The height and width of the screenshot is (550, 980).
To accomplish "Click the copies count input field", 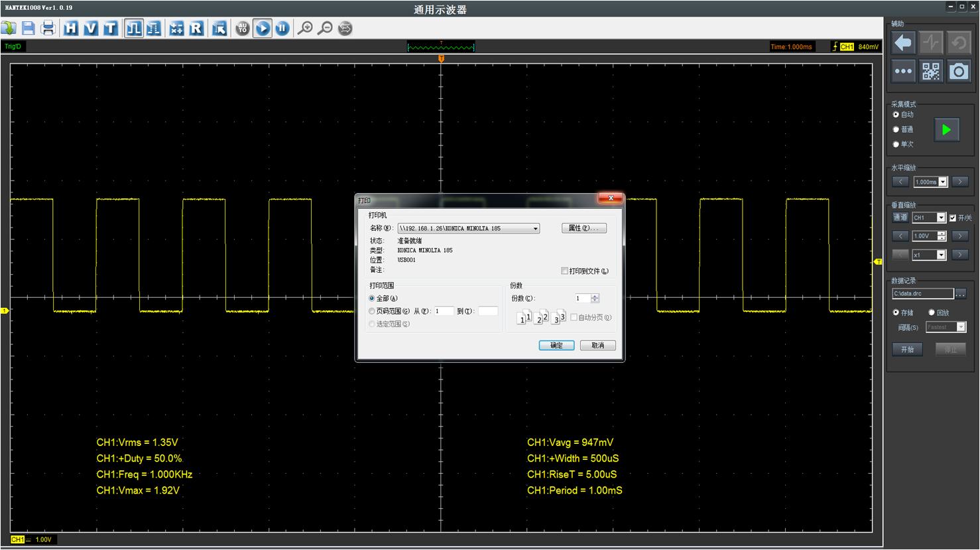I will 582,299.
